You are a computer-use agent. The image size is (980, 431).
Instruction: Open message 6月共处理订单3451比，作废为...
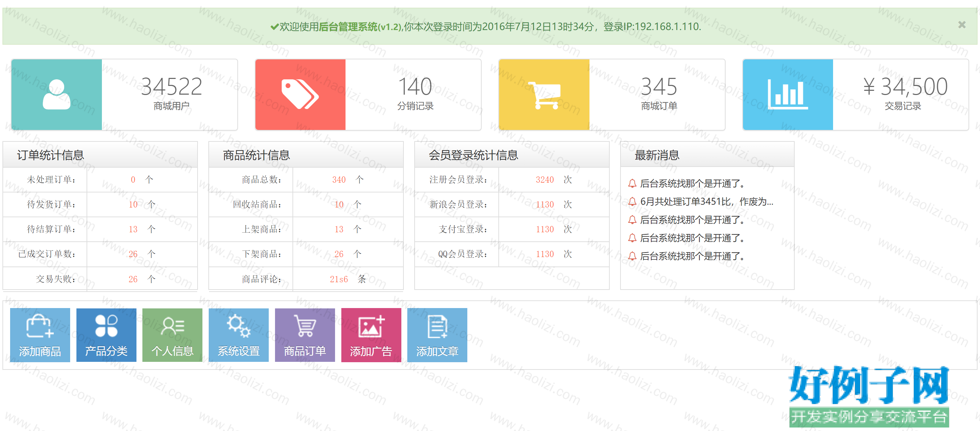point(707,202)
